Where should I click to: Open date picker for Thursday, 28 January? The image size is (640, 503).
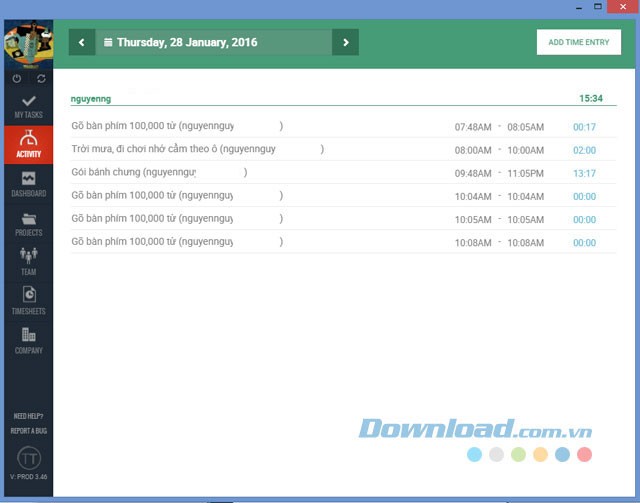[x=186, y=43]
